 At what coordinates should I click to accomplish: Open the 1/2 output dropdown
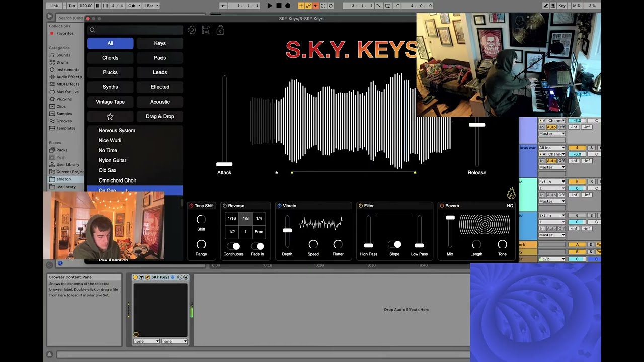pos(552,259)
